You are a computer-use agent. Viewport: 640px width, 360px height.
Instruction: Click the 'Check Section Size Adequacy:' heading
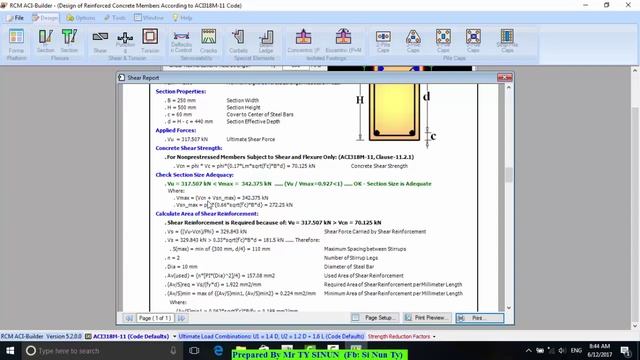[194, 175]
